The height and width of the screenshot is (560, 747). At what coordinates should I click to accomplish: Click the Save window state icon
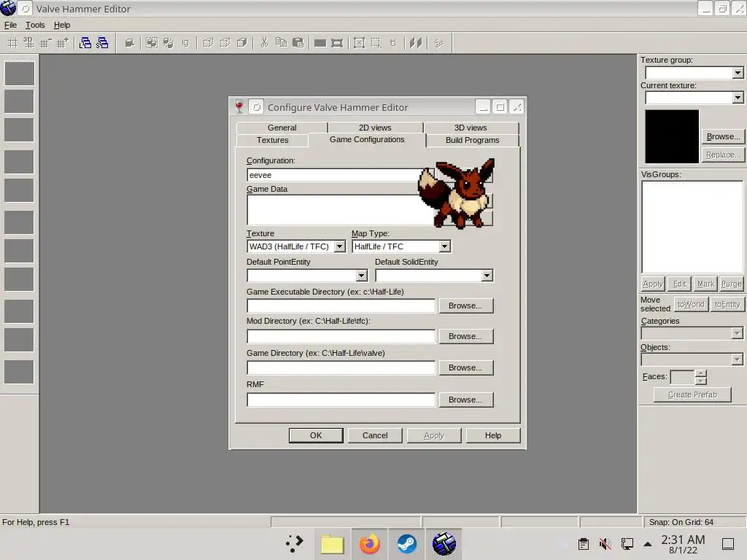pos(102,43)
